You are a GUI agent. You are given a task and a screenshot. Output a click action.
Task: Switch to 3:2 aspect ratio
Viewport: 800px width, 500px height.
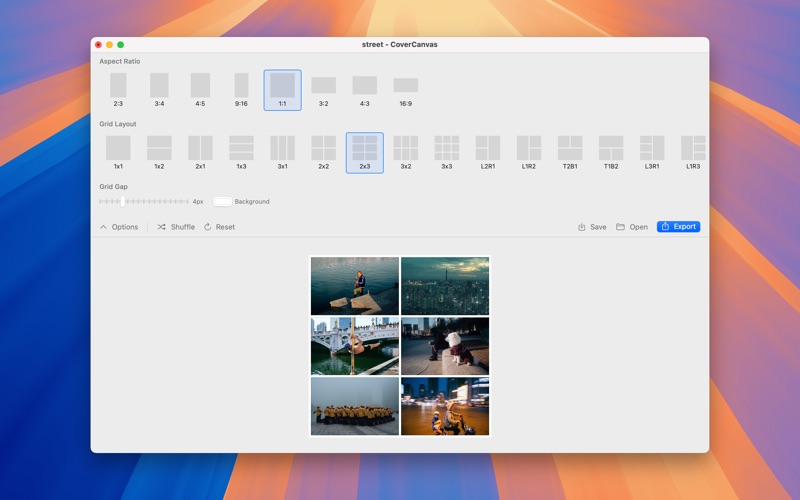323,90
